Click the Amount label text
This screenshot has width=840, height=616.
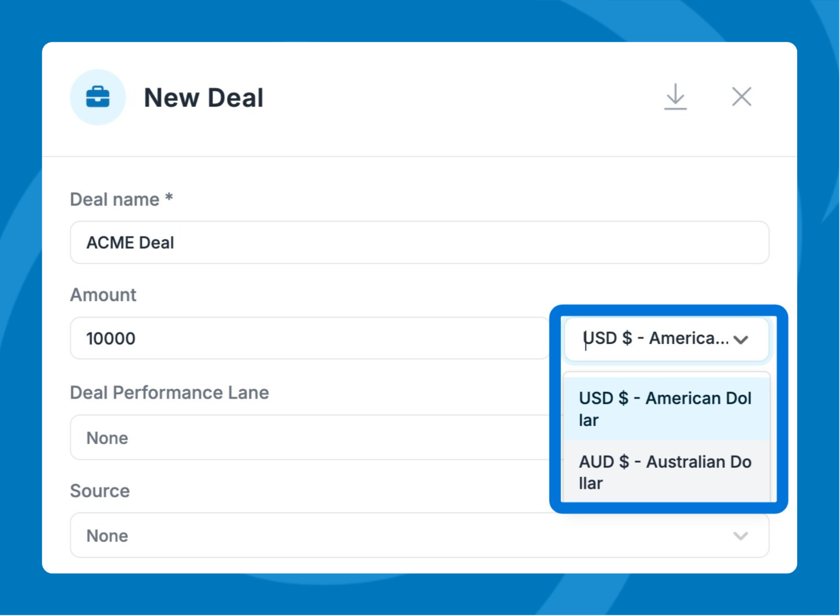[x=103, y=295]
